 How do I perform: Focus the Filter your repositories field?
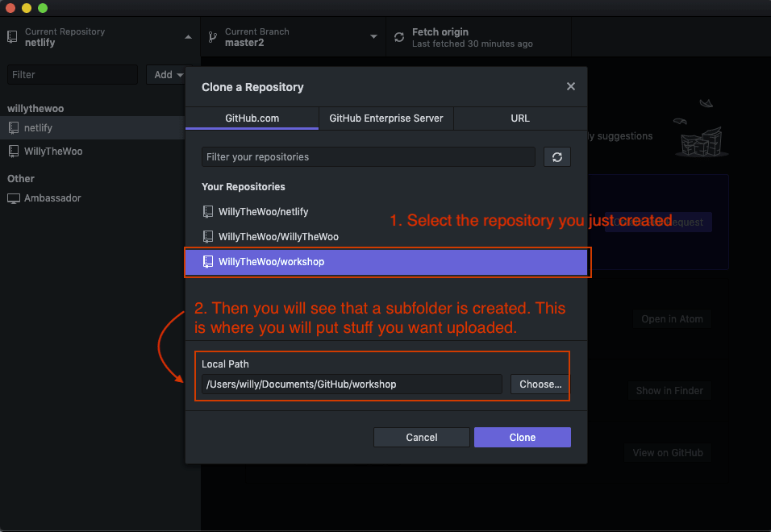[x=369, y=157]
